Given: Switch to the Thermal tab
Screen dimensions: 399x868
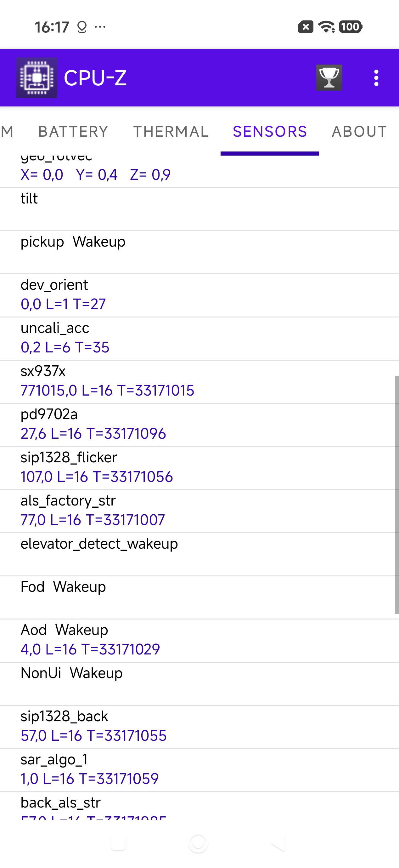Looking at the screenshot, I should 171,131.
